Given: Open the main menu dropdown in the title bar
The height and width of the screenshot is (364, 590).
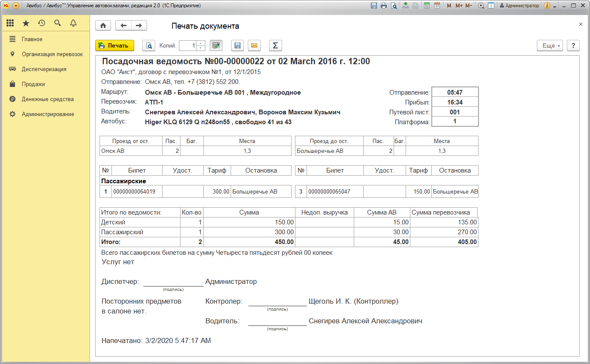Looking at the screenshot, I should (16, 6).
